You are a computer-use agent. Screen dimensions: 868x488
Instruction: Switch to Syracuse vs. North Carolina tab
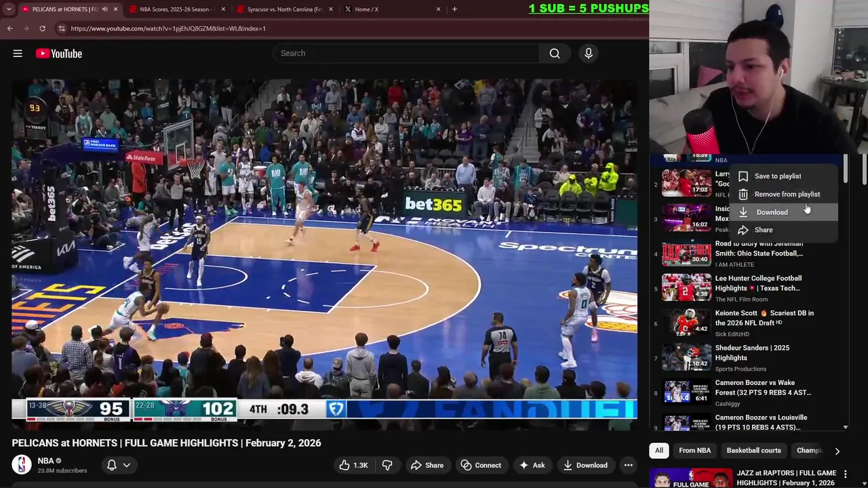click(x=285, y=9)
